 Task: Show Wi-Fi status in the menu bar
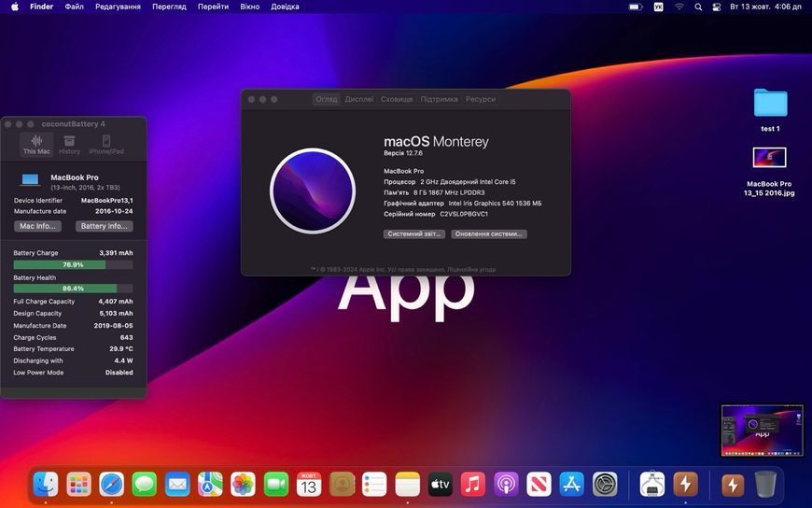(679, 7)
